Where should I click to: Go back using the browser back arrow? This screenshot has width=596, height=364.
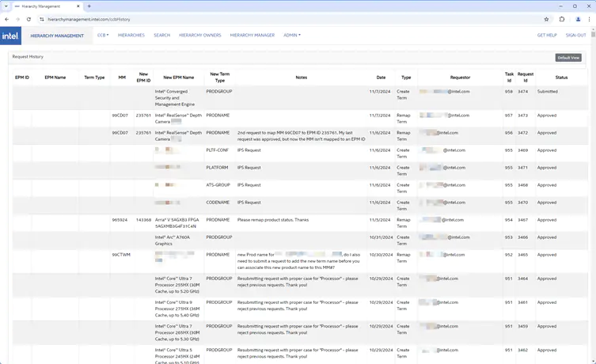(6, 19)
